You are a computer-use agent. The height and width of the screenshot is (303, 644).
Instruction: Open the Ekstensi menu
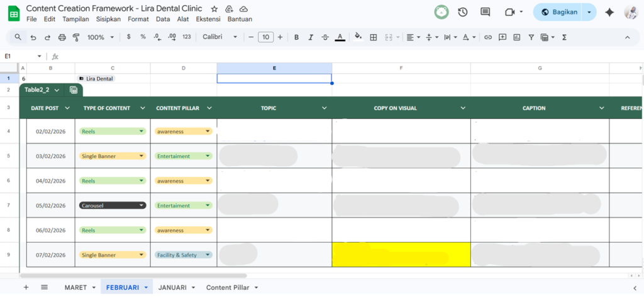tap(208, 19)
